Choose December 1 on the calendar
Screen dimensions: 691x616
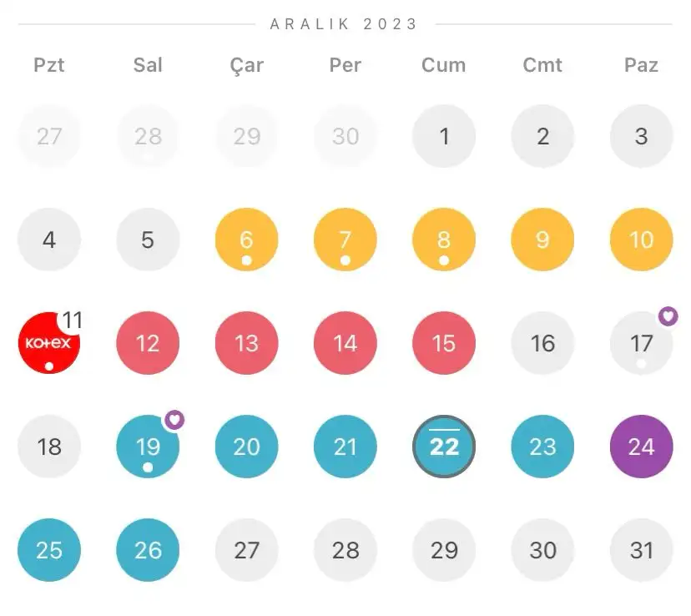[x=444, y=136]
